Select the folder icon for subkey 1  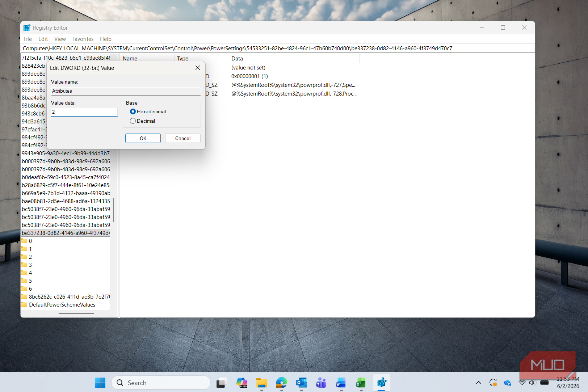click(24, 249)
